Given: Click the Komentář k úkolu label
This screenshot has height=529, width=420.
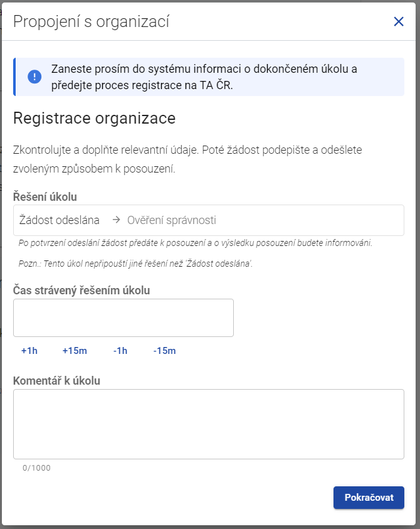Looking at the screenshot, I should pyautogui.click(x=56, y=380).
